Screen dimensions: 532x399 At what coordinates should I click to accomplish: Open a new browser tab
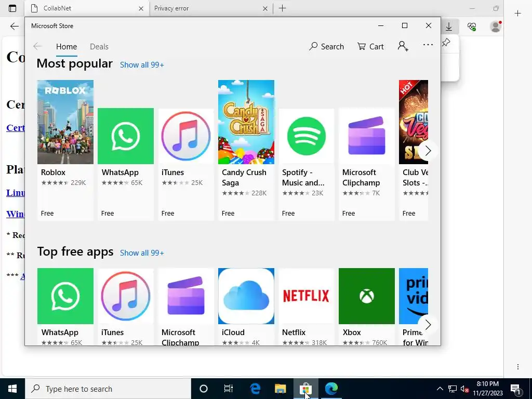[282, 8]
